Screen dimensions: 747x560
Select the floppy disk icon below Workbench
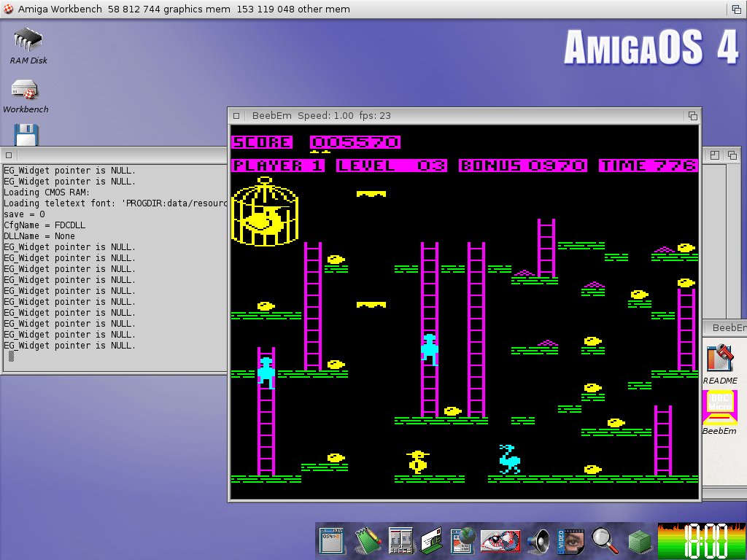pos(26,135)
